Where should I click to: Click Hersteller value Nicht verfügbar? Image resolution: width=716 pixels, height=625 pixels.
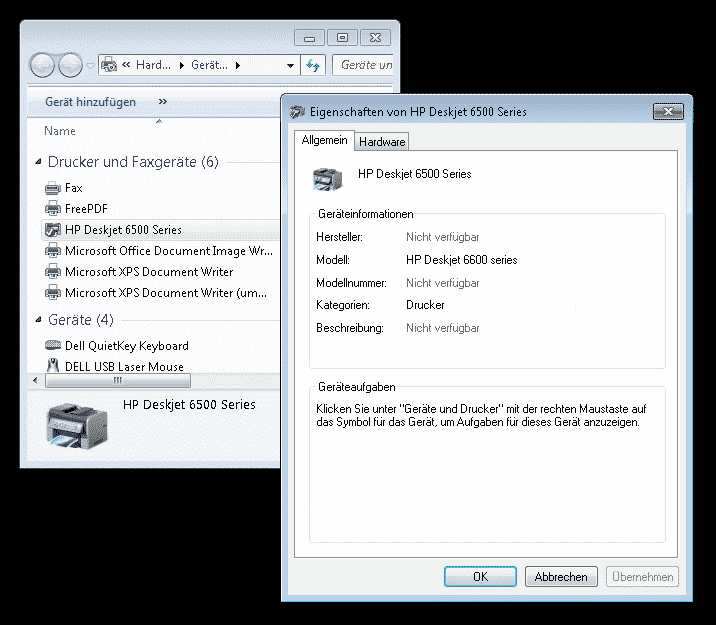click(x=442, y=237)
